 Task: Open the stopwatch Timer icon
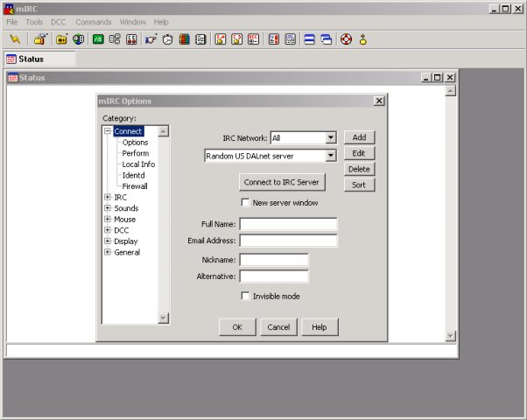[167, 39]
